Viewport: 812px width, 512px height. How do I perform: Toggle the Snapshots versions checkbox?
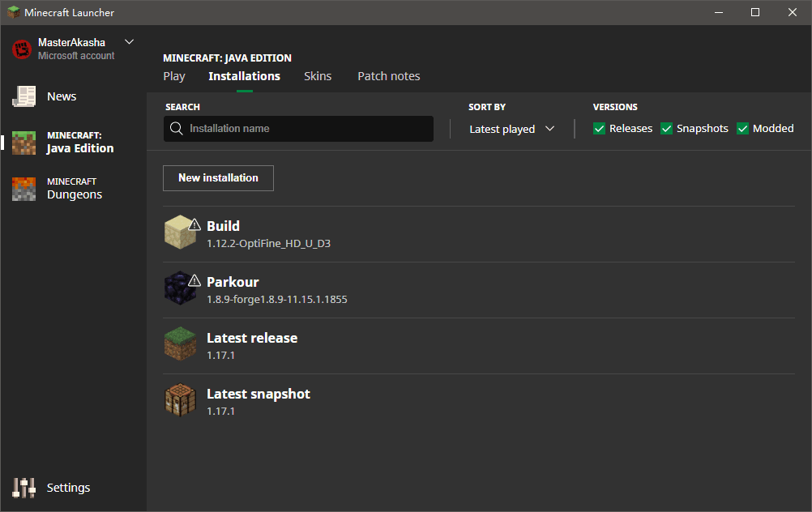tap(667, 129)
